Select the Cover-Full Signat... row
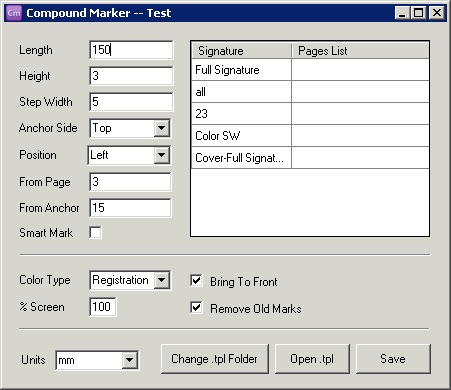 310,158
